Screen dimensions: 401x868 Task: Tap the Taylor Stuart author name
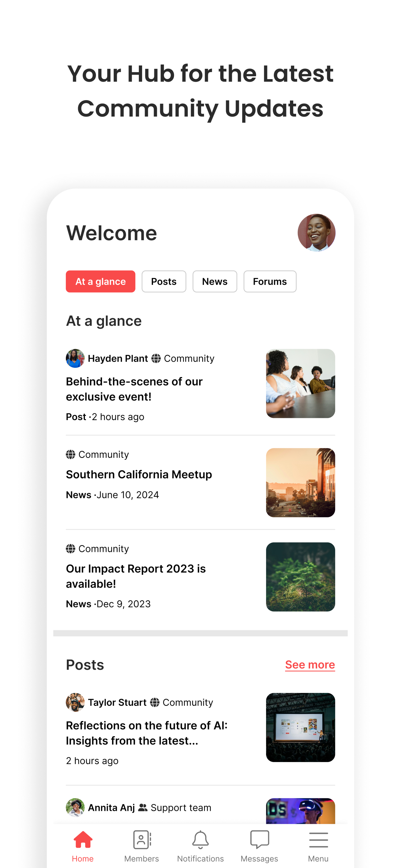click(117, 703)
